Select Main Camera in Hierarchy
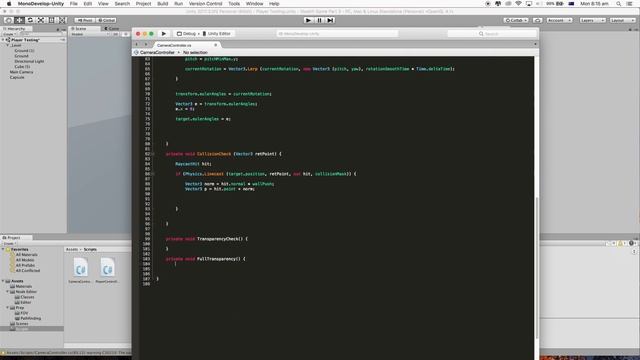Viewport: 640px width, 360px height. (x=21, y=72)
